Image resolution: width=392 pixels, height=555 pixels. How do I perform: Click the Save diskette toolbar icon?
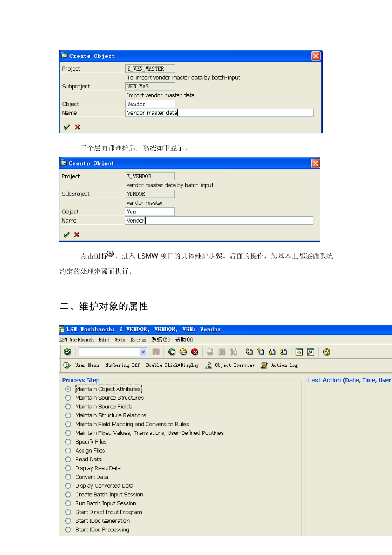(x=156, y=352)
